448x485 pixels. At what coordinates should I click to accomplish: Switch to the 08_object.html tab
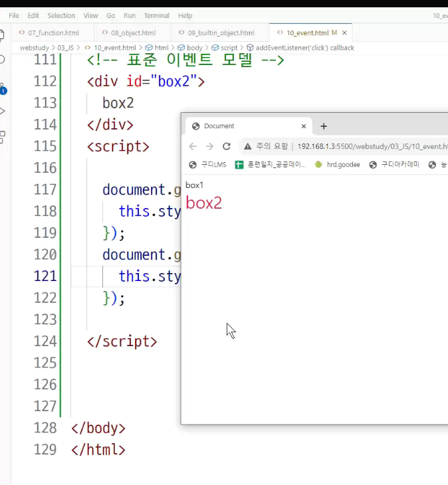click(133, 33)
